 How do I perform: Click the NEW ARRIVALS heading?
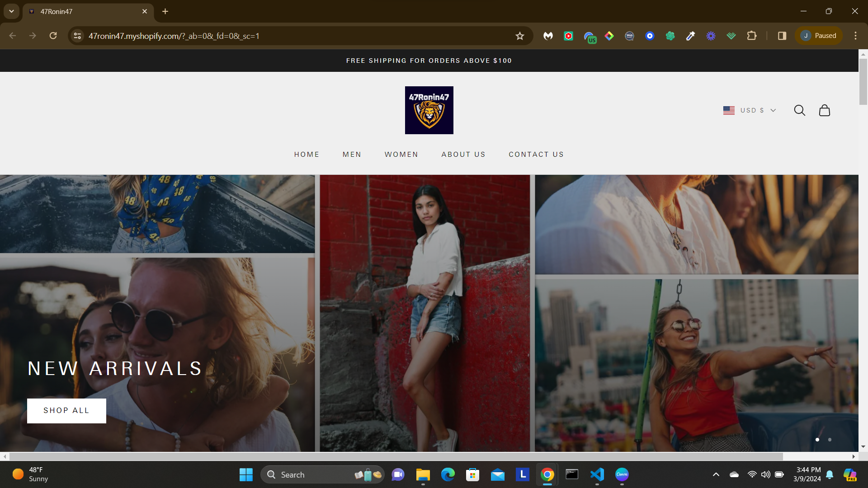(x=115, y=369)
